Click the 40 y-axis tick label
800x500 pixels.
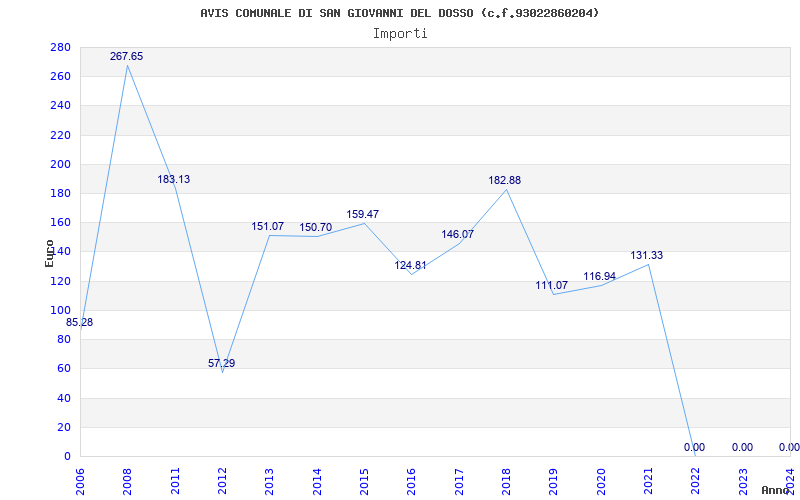tap(64, 398)
